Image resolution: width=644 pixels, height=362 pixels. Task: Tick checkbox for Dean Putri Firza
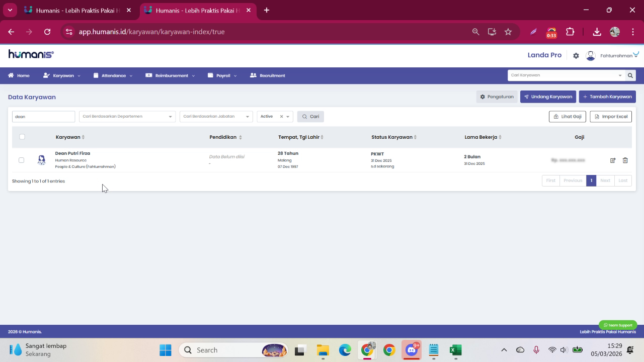(x=21, y=160)
